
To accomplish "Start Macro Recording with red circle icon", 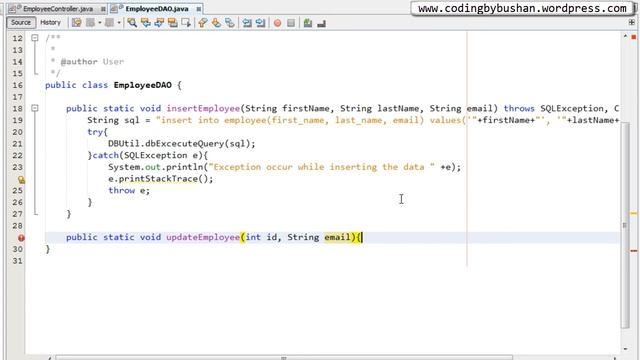I will coord(277,23).
